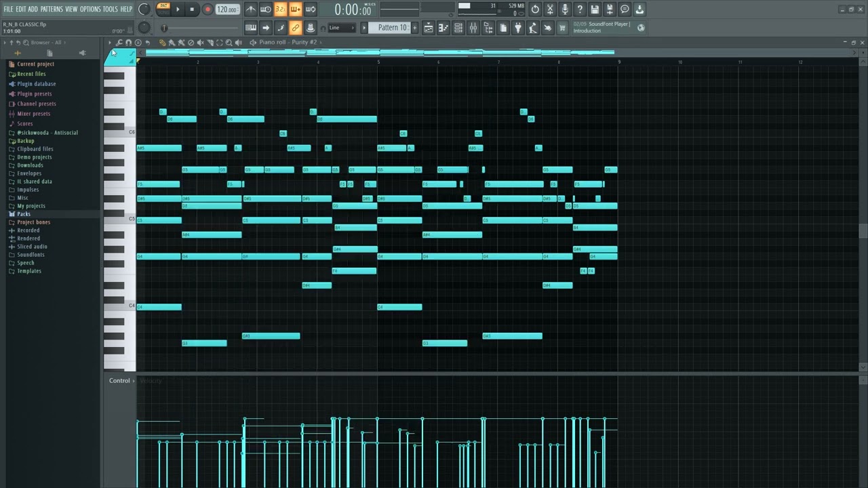The width and height of the screenshot is (868, 488).
Task: Toggle wait for input to start playing
Action: [x=265, y=9]
